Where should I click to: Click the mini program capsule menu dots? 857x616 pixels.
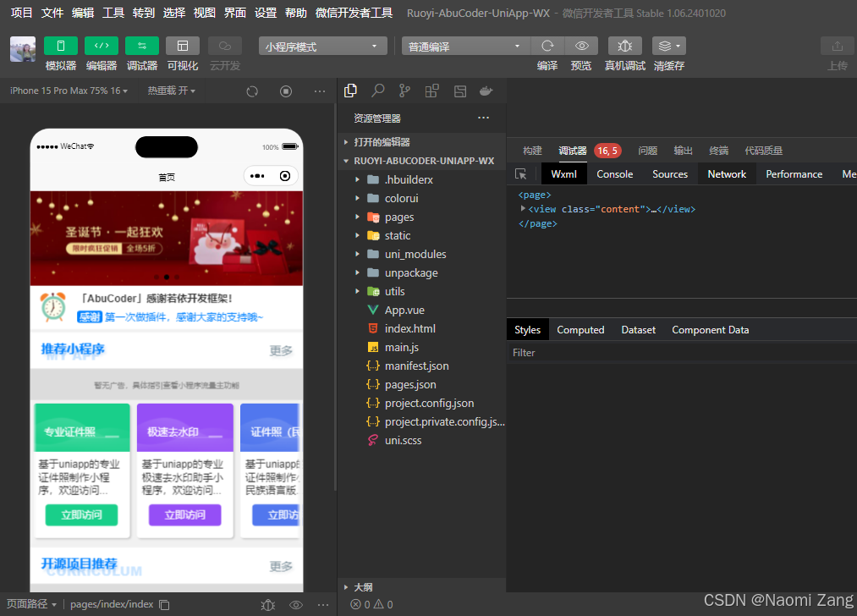[x=257, y=176]
